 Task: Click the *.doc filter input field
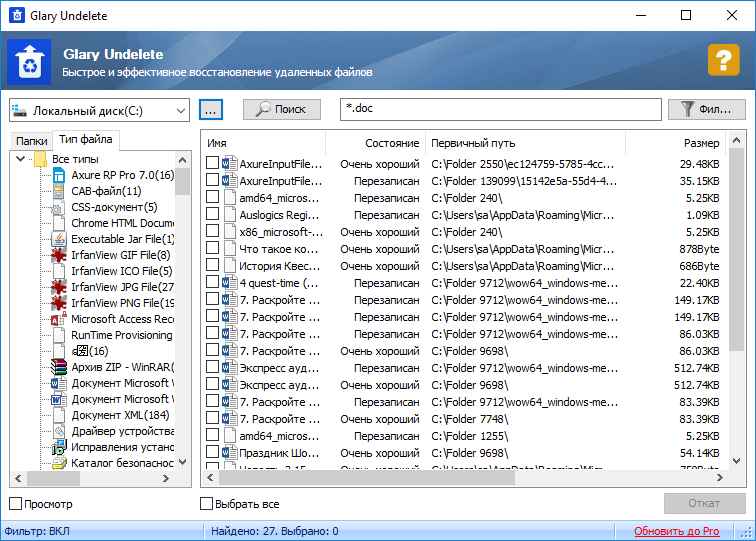pos(500,109)
